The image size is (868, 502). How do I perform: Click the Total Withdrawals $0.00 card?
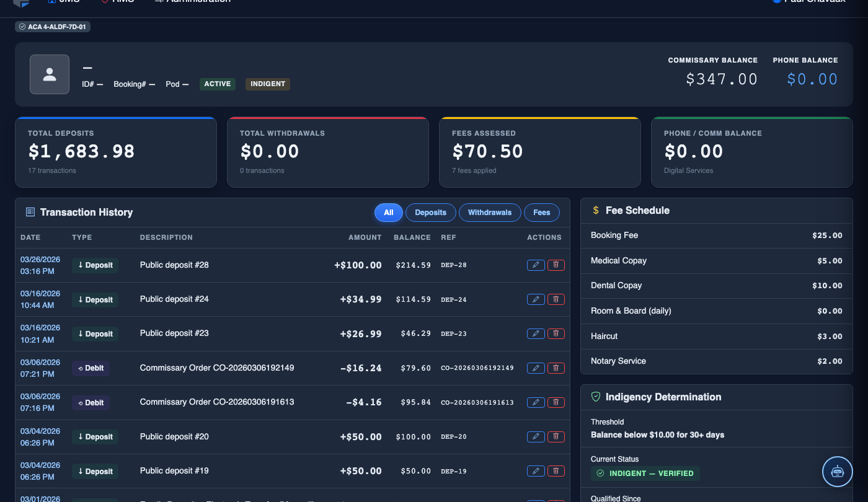pyautogui.click(x=328, y=152)
